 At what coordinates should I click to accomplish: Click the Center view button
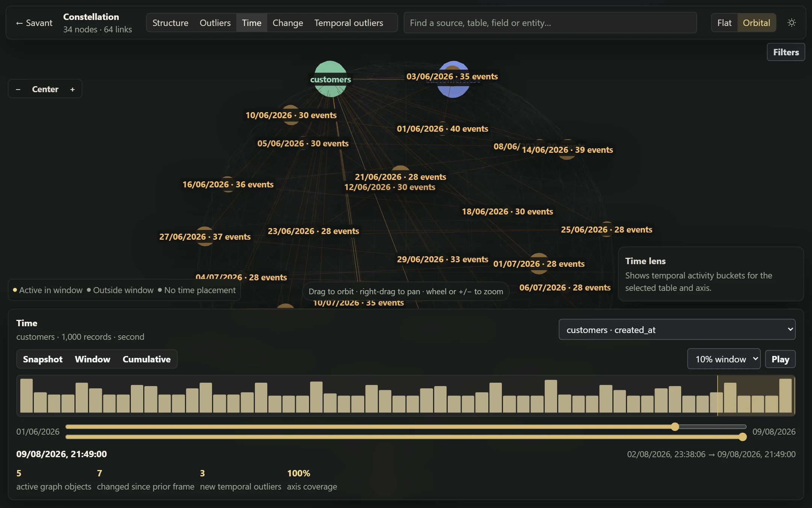tap(45, 89)
